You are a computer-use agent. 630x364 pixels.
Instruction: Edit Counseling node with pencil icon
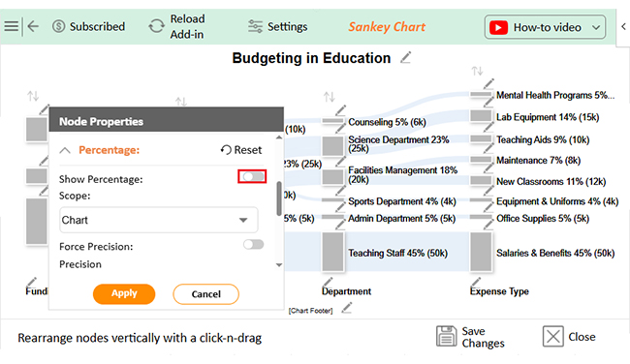tap(341, 110)
